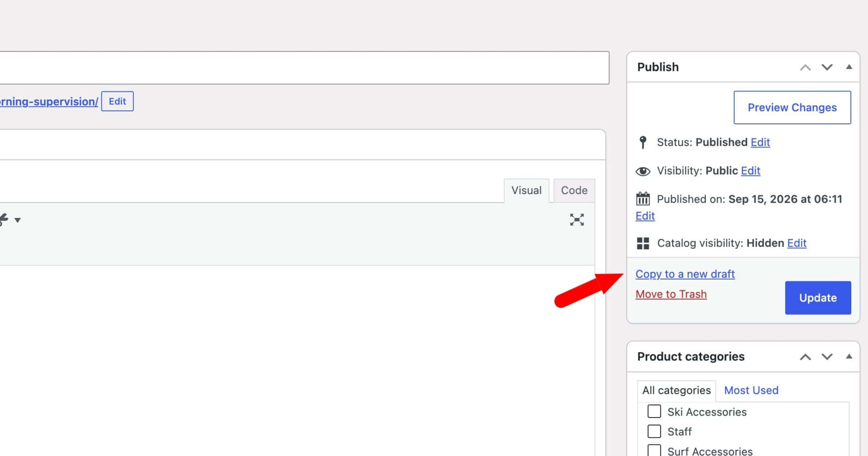This screenshot has width=868, height=456.
Task: Toggle distraction-free fullscreen editor icon
Action: point(577,220)
